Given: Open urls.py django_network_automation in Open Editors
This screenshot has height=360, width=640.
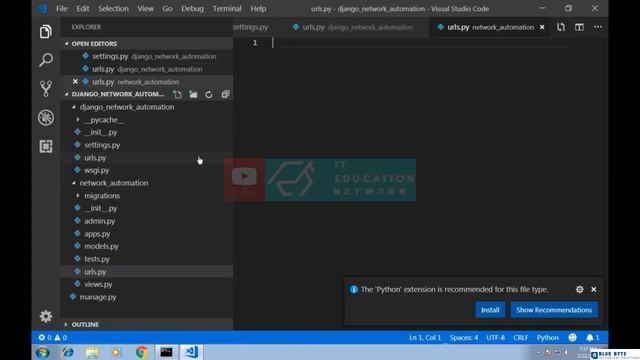Looking at the screenshot, I should pyautogui.click(x=147, y=69).
